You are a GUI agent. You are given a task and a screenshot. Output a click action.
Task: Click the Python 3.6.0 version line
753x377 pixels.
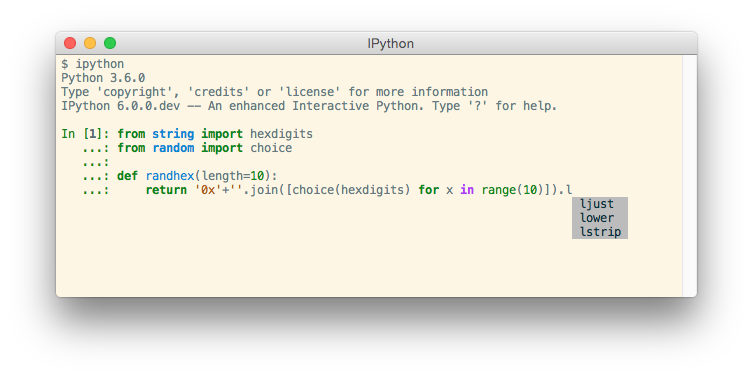[103, 78]
